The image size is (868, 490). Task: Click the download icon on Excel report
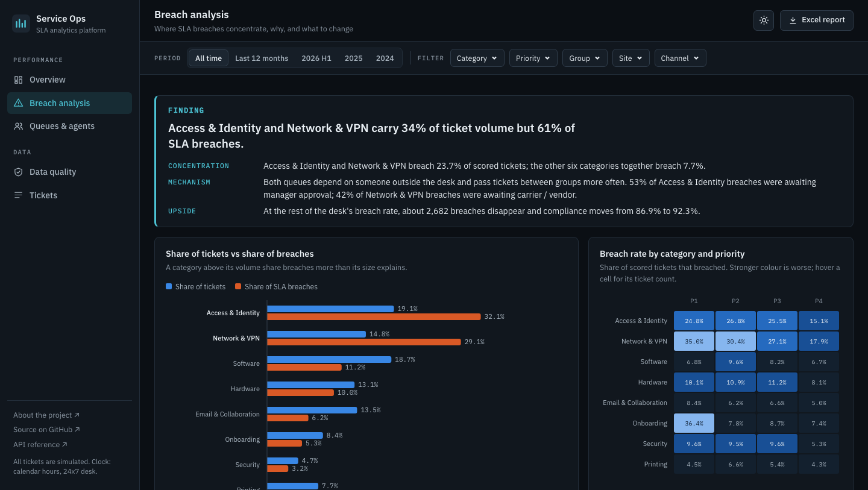(x=792, y=20)
